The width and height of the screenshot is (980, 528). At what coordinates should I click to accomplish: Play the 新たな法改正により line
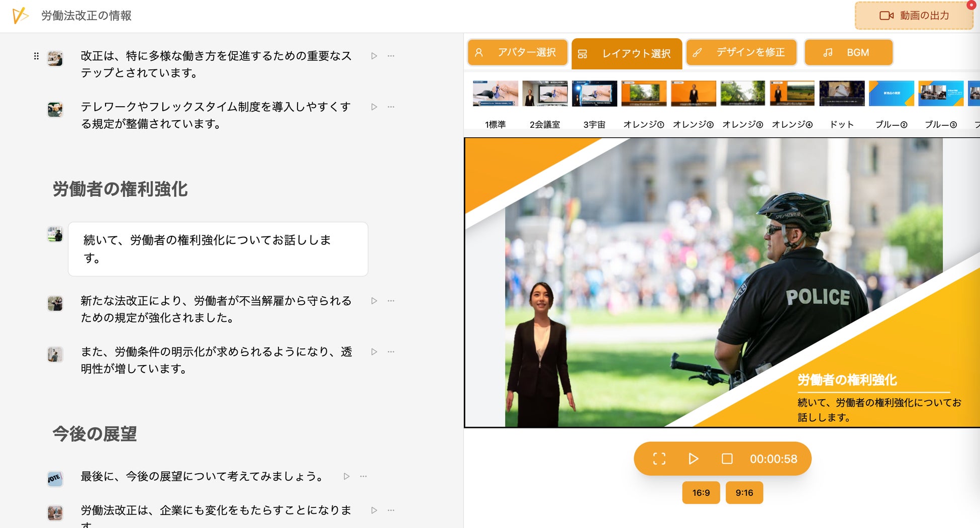click(x=374, y=301)
